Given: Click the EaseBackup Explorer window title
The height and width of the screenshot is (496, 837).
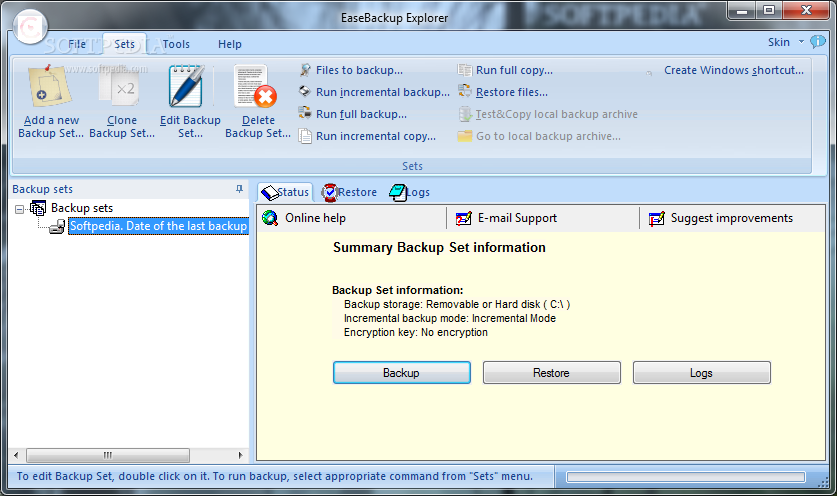Looking at the screenshot, I should (394, 18).
